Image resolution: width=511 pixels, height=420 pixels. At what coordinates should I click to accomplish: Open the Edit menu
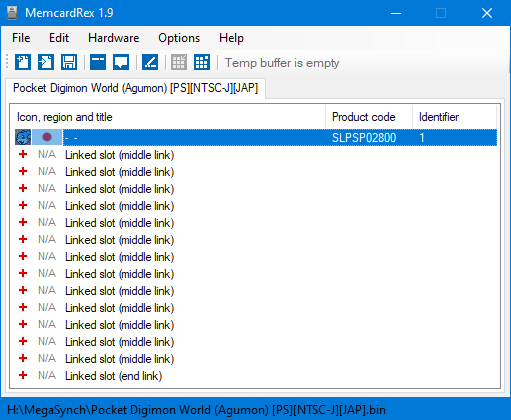coord(59,38)
